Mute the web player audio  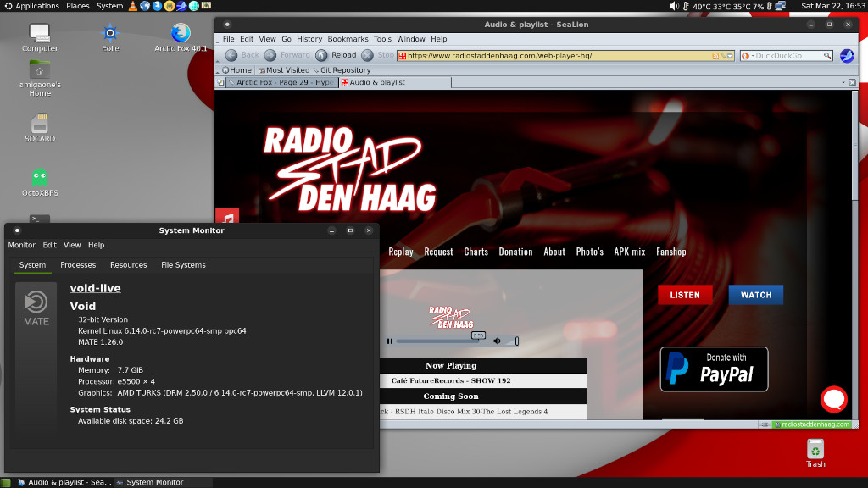[497, 341]
